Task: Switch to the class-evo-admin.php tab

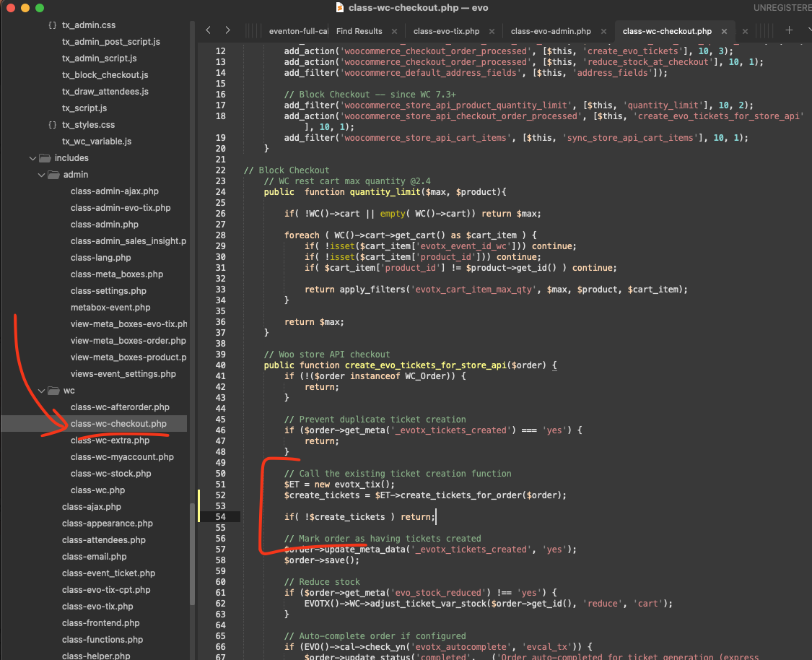Action: (x=550, y=31)
